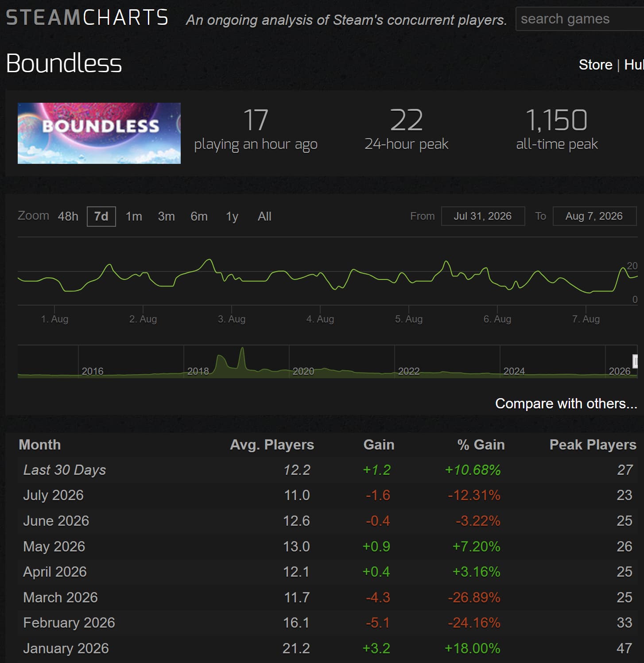Click the % Gain column header
Screen dimensions: 644x663
tap(481, 445)
